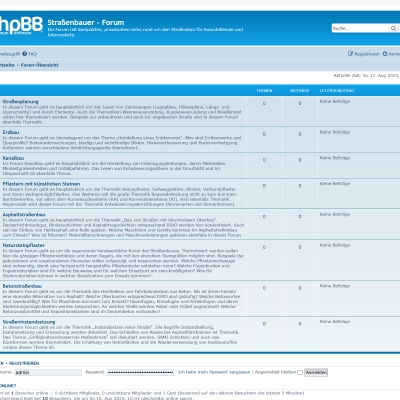Viewport: 400px width, 400px height.
Task: Click the Passwort input field
Action: 140,372
